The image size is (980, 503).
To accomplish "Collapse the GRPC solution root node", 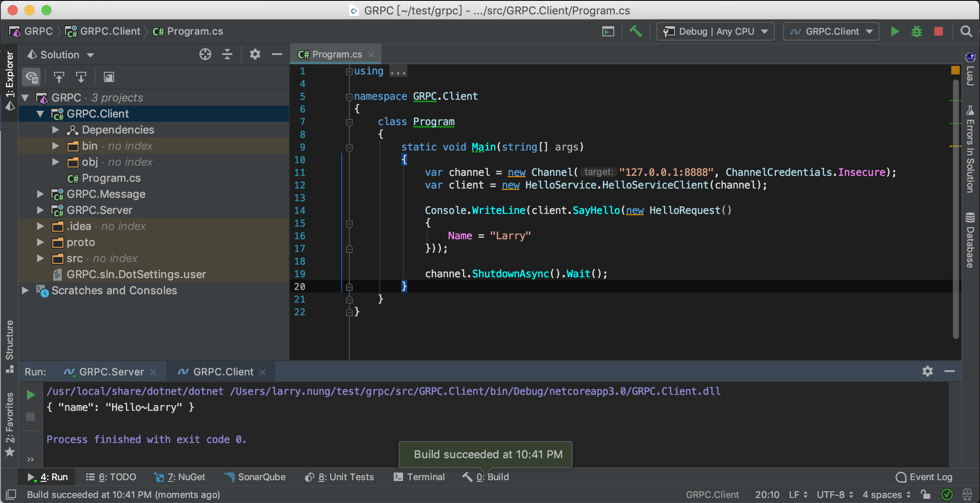I will [25, 98].
